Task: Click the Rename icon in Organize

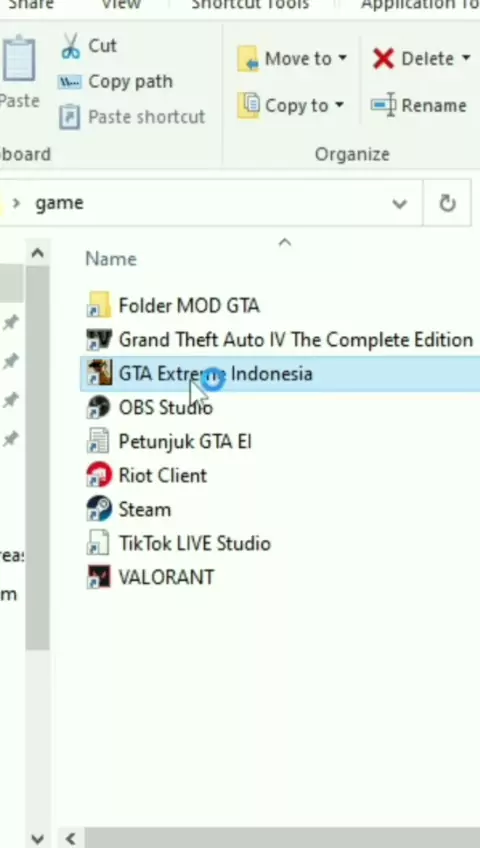Action: coord(383,105)
